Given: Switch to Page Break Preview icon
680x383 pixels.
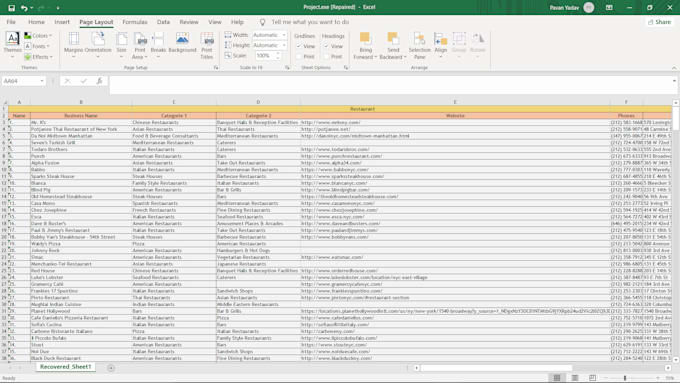Looking at the screenshot, I should tap(592, 378).
